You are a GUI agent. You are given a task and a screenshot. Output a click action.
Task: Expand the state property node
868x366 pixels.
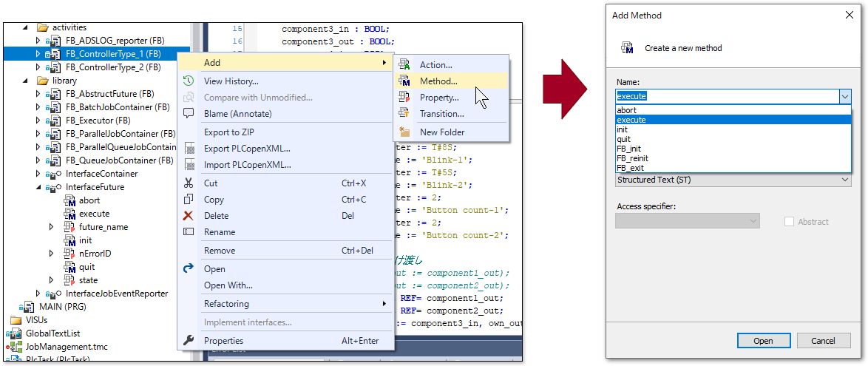pos(52,280)
